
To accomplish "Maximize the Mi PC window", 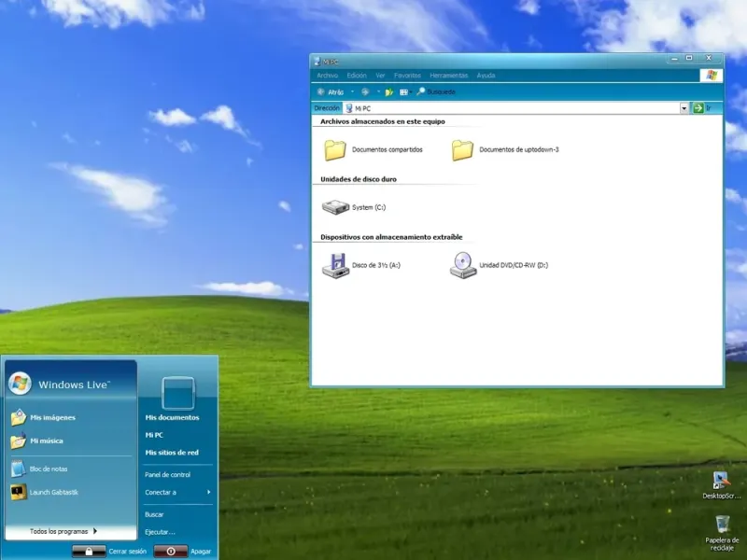I will pos(689,58).
